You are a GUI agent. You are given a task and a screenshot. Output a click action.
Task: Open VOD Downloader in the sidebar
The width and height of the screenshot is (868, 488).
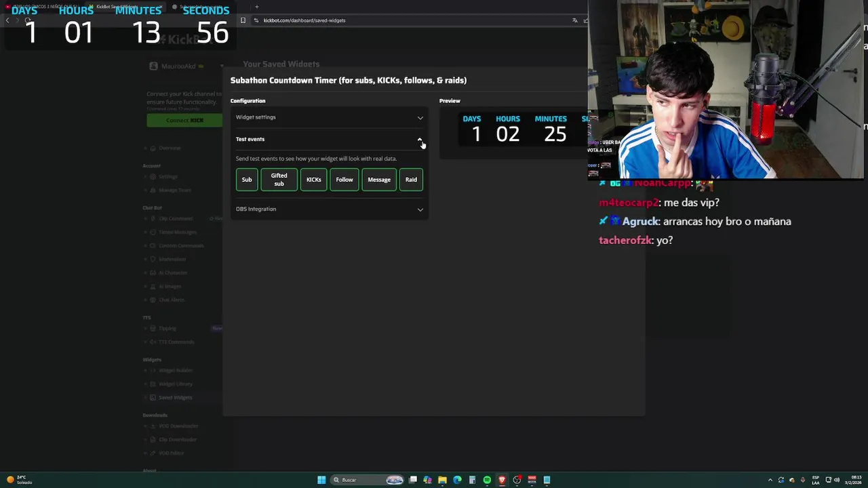point(178,426)
